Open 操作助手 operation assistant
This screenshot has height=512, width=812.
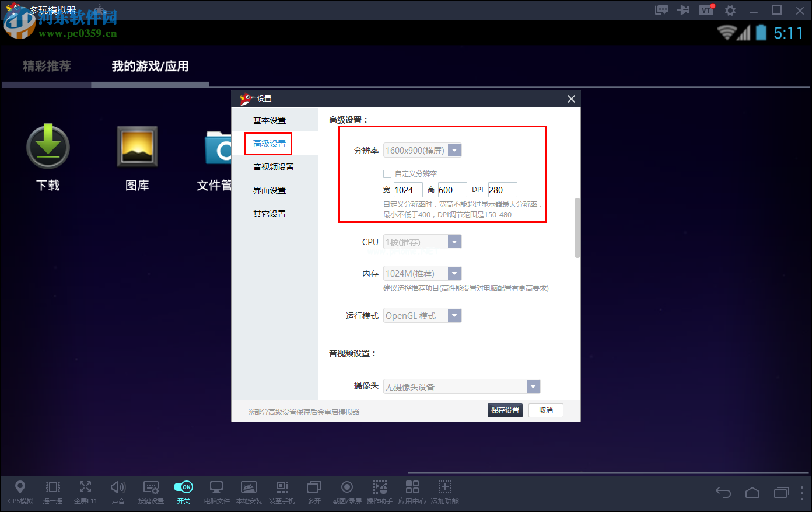tap(380, 492)
